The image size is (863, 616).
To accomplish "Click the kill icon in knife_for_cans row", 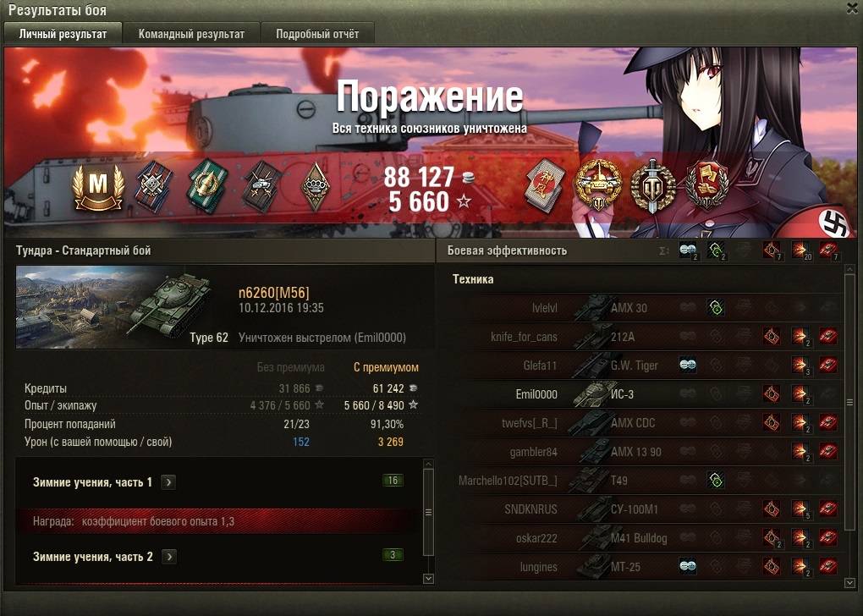I will pyautogui.click(x=828, y=337).
